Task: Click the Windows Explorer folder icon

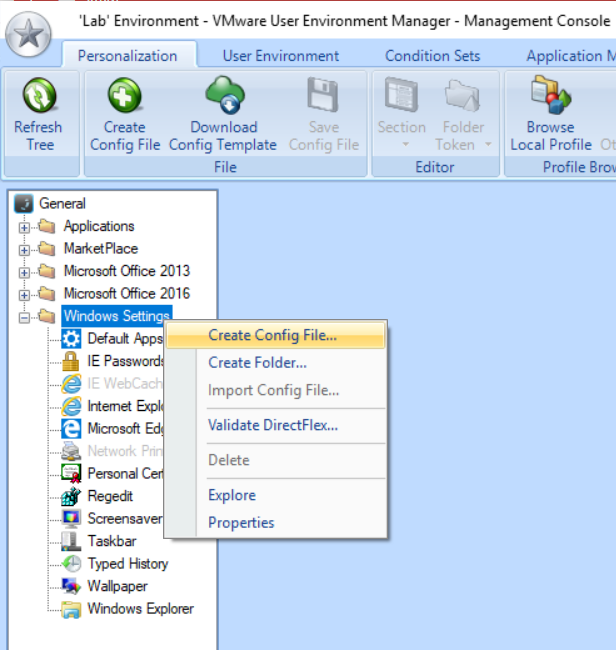Action: click(71, 609)
